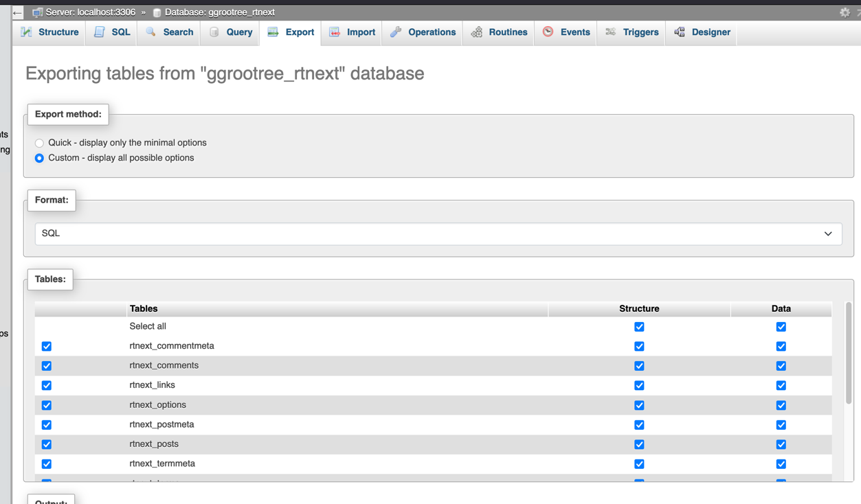Image resolution: width=861 pixels, height=504 pixels.
Task: Click the Operations wrench icon
Action: click(x=396, y=32)
